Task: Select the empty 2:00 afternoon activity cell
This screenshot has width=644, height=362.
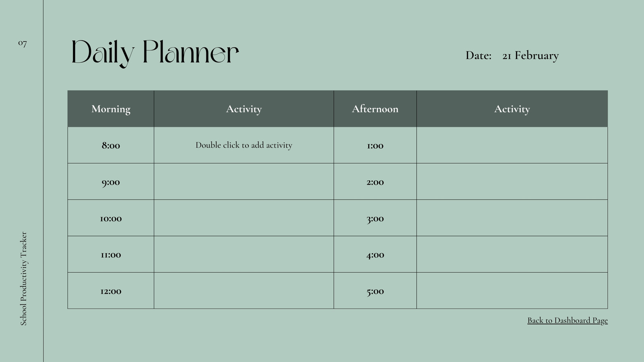Action: pyautogui.click(x=512, y=181)
